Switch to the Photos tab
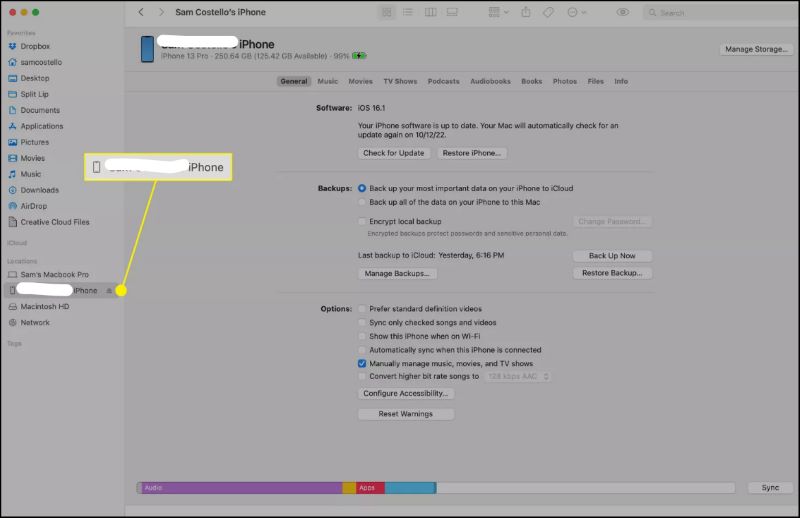Screen dimensions: 800x518 tap(565, 81)
